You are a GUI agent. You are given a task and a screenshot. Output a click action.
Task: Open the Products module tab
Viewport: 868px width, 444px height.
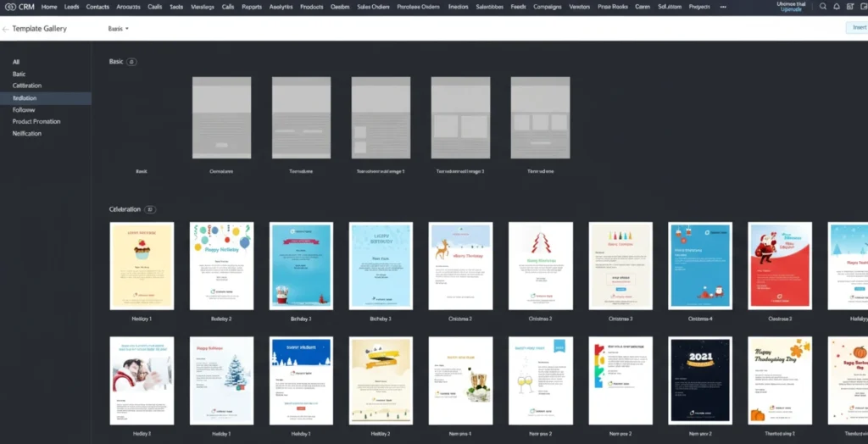(312, 7)
